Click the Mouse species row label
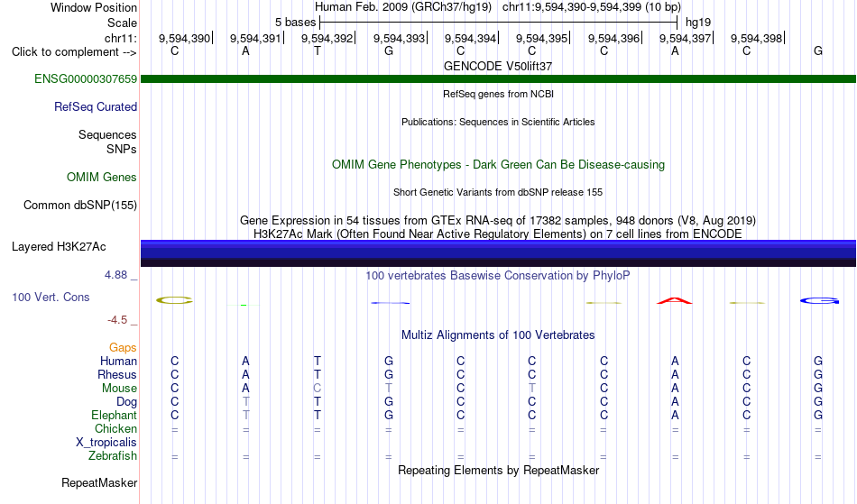The height and width of the screenshot is (504, 857). point(119,389)
